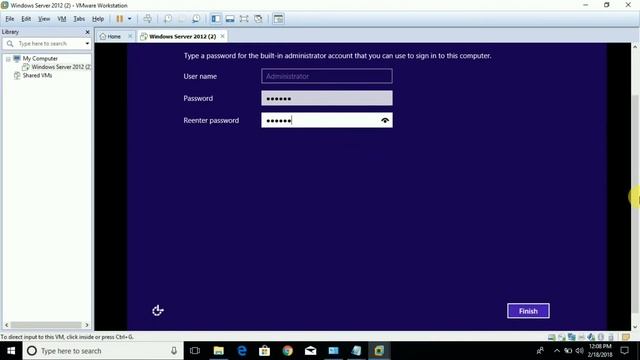Open the Edit menu

point(26,19)
